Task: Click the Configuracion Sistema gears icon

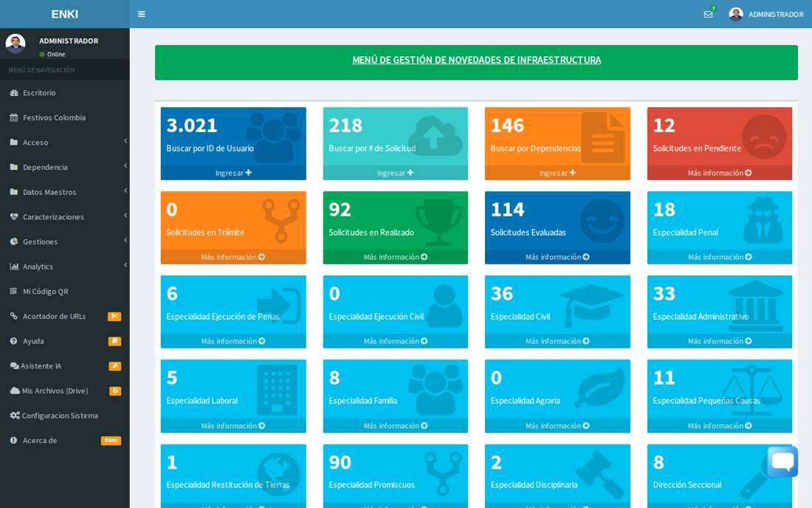Action: [x=15, y=416]
